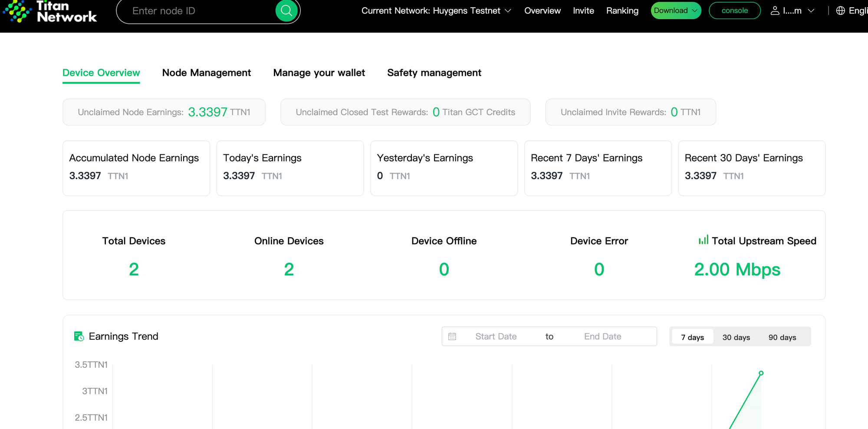Switch chart range to 30 days

point(736,337)
